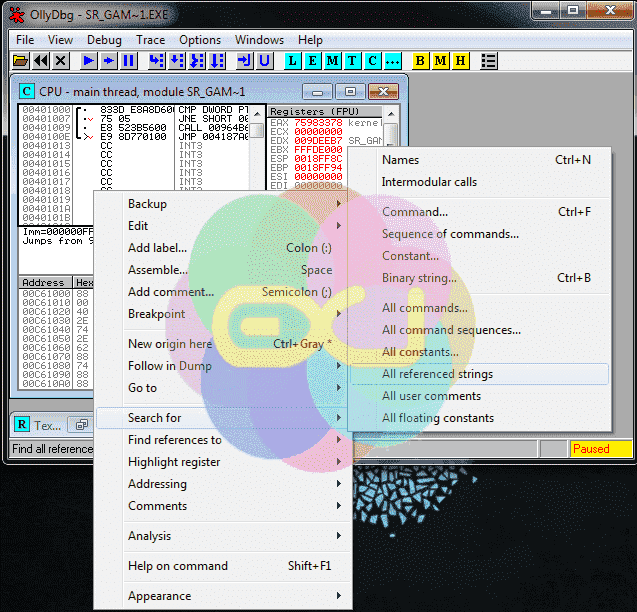Open Executable modules with E button
This screenshot has width=637, height=612.
click(312, 61)
